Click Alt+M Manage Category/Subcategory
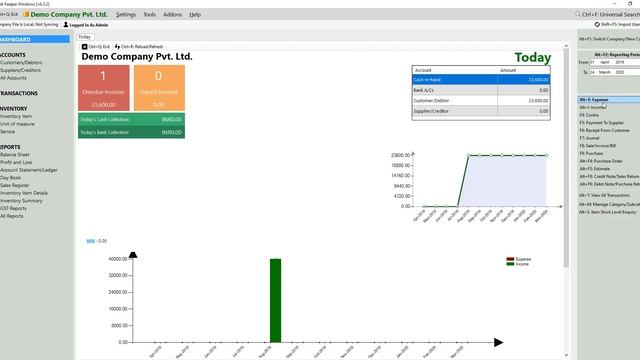640x360 pixels. click(609, 204)
